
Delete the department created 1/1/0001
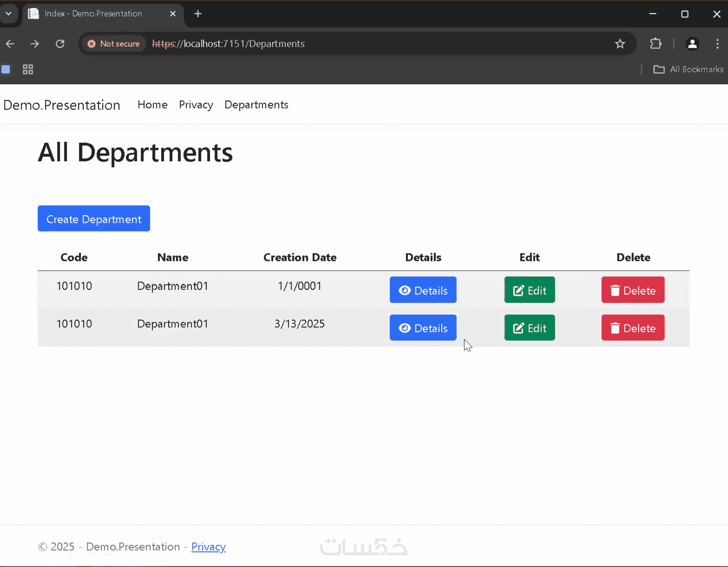(x=633, y=290)
